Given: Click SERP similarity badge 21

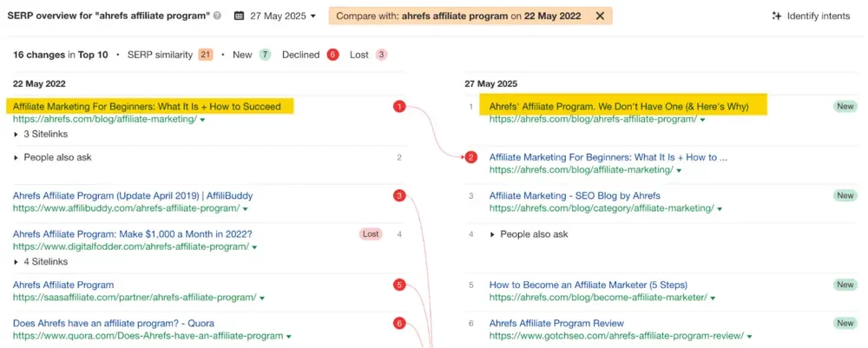Looking at the screenshot, I should tap(206, 55).
